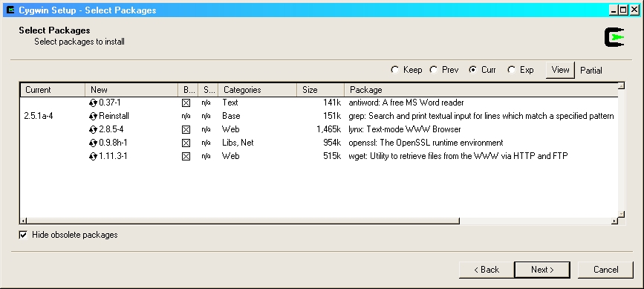Toggle binary checkbox for antiword

click(x=186, y=103)
